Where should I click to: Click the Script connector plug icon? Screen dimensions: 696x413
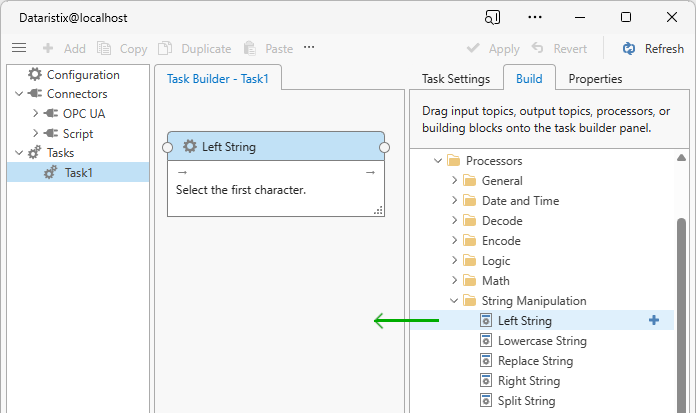[51, 133]
